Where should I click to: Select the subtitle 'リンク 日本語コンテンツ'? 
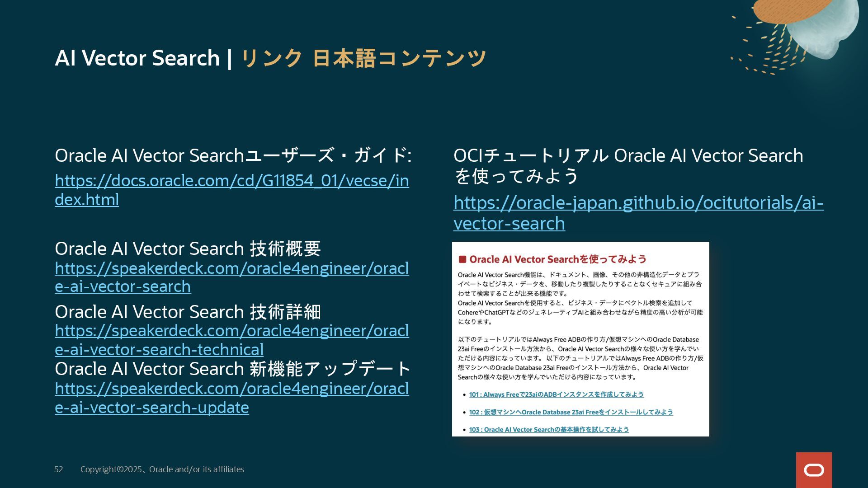[x=363, y=58]
